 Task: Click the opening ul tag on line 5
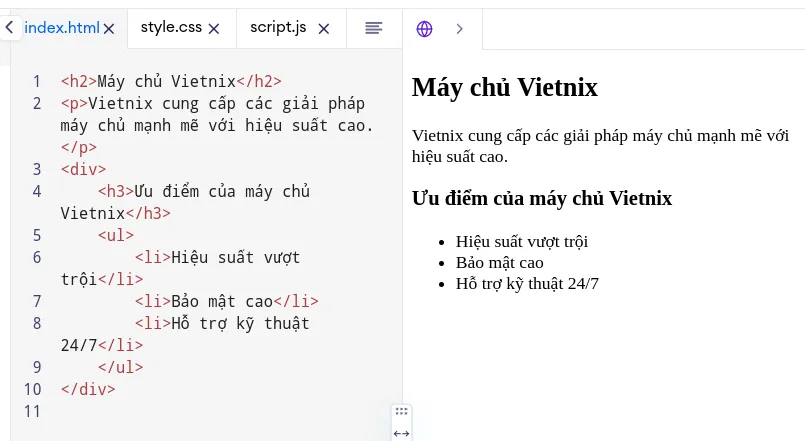[116, 236]
